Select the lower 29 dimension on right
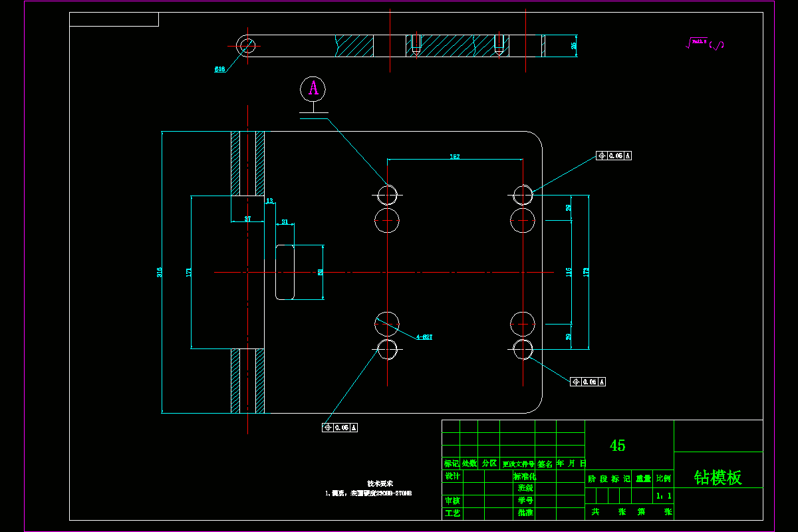 click(569, 336)
